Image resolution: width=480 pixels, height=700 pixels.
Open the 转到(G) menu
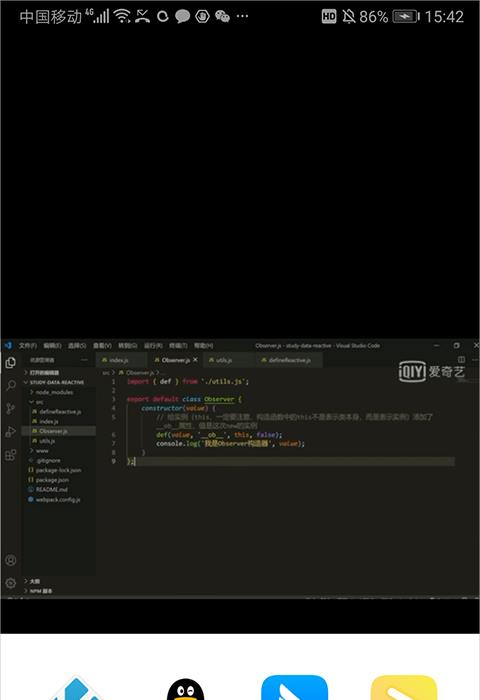(x=127, y=346)
